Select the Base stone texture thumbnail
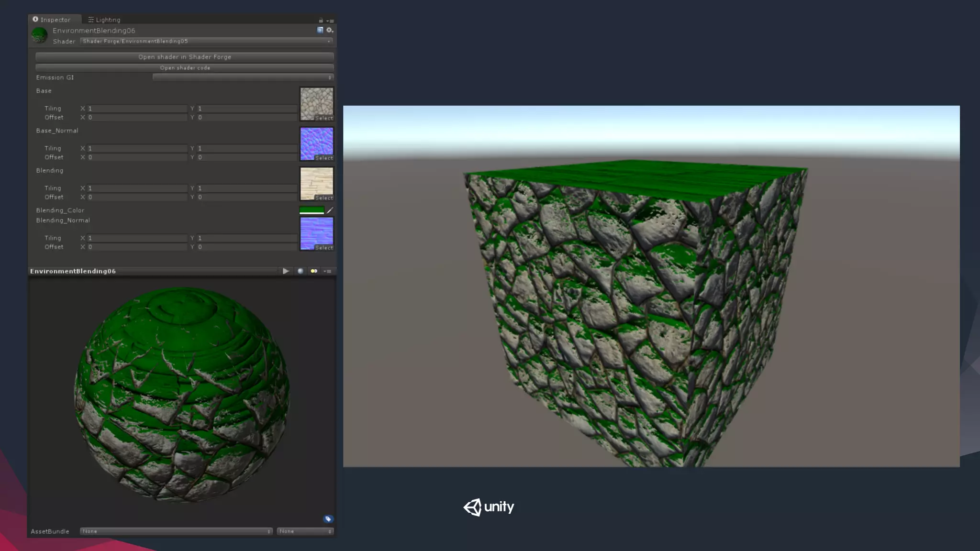 (x=316, y=102)
